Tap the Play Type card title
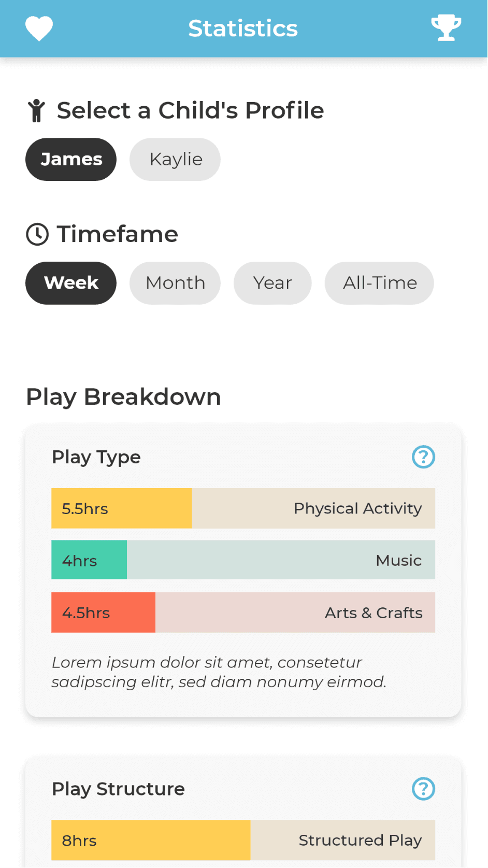 [x=96, y=457]
